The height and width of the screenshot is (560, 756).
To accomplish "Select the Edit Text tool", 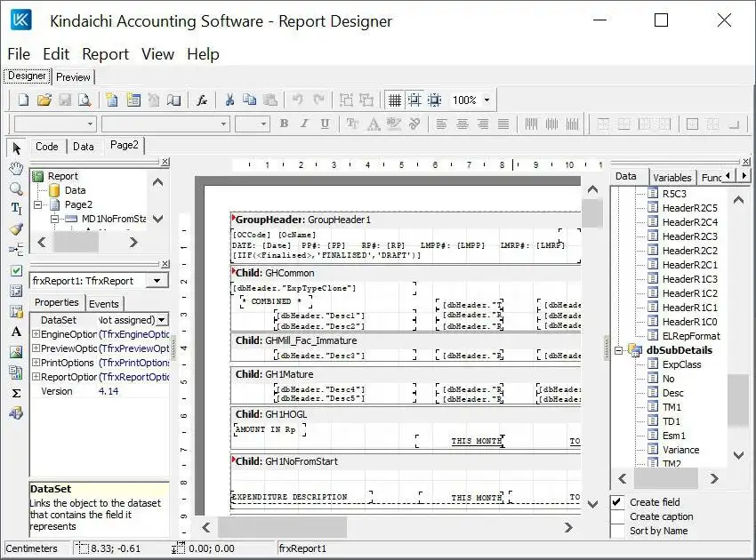I will pyautogui.click(x=16, y=209).
